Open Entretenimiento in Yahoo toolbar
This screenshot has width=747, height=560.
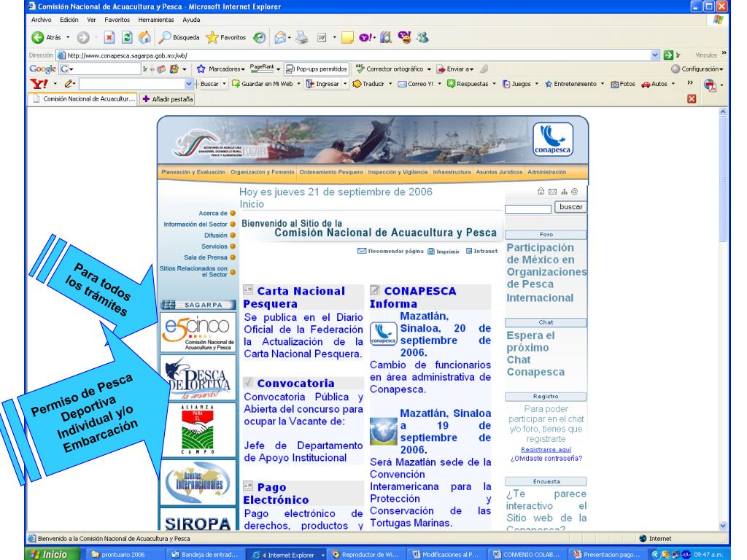(570, 84)
